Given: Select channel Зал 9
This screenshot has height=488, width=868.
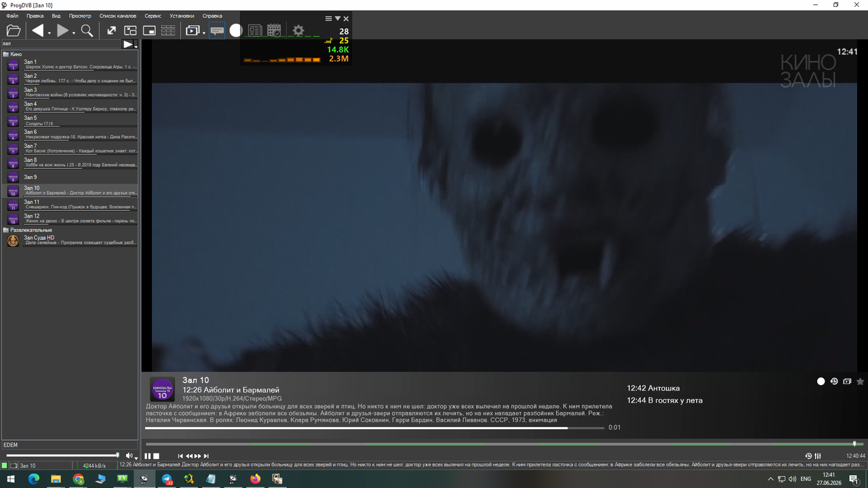Looking at the screenshot, I should tap(71, 177).
